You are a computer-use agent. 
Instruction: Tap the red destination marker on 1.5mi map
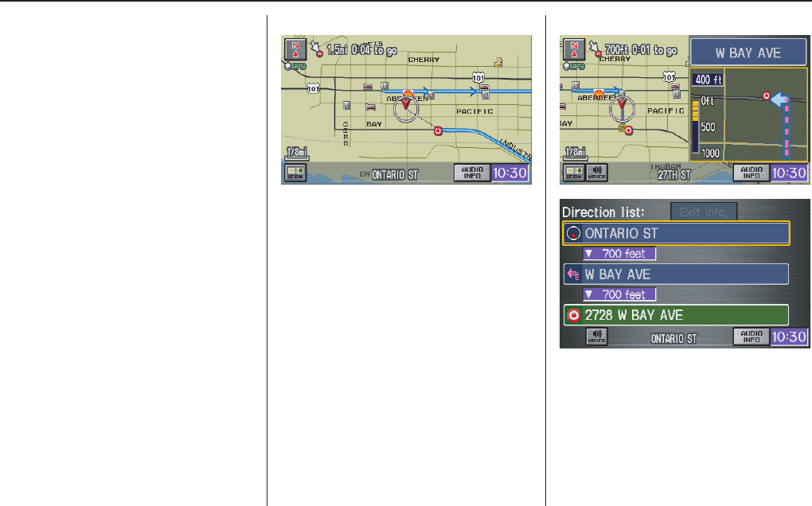438,131
